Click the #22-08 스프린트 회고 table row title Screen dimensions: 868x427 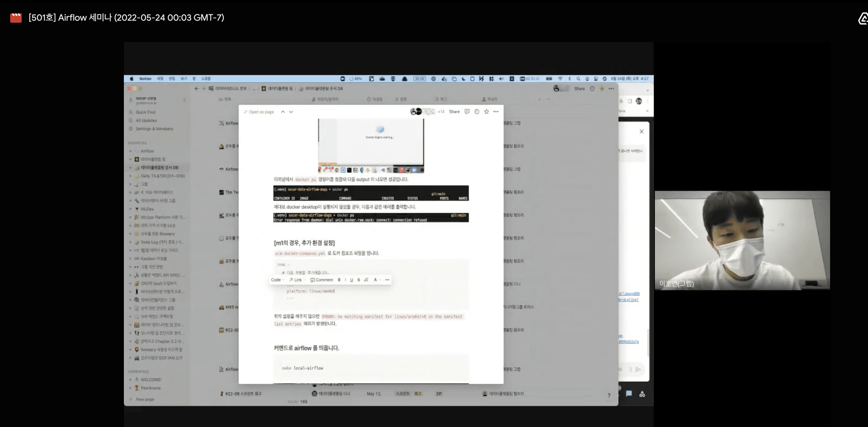(x=243, y=394)
